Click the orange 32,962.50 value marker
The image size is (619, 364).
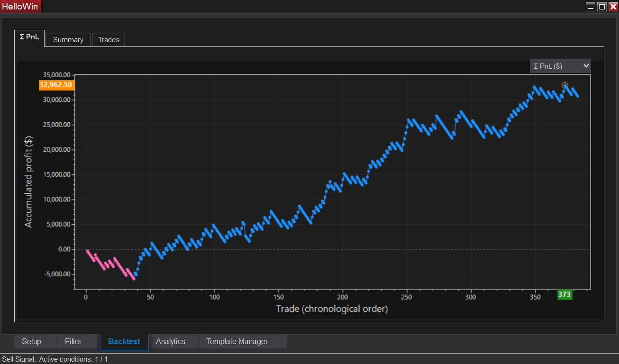point(56,85)
